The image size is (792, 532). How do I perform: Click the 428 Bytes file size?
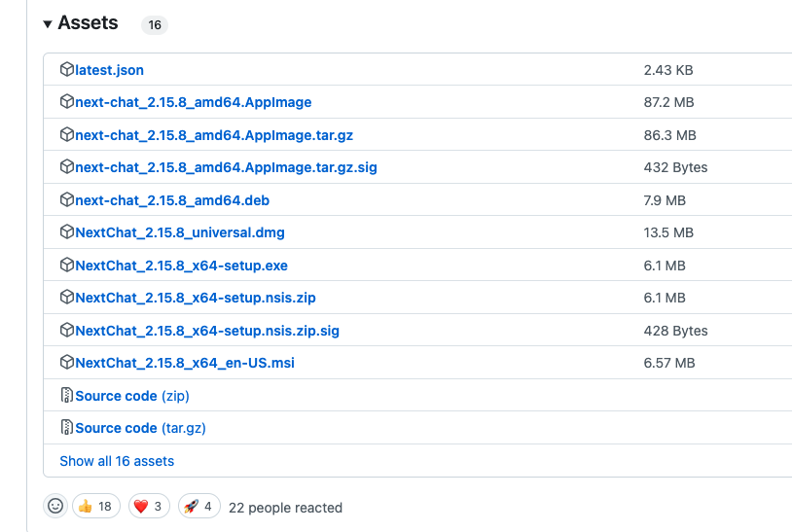675,331
